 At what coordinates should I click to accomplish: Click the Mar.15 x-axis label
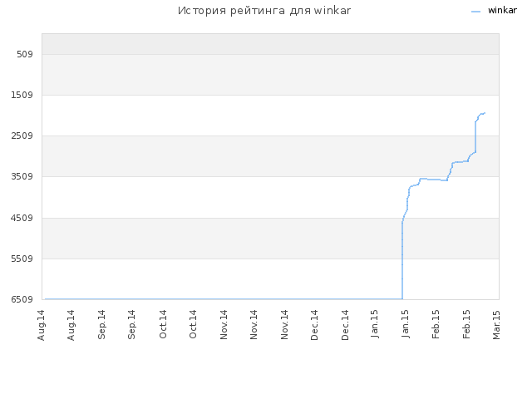[x=496, y=325]
